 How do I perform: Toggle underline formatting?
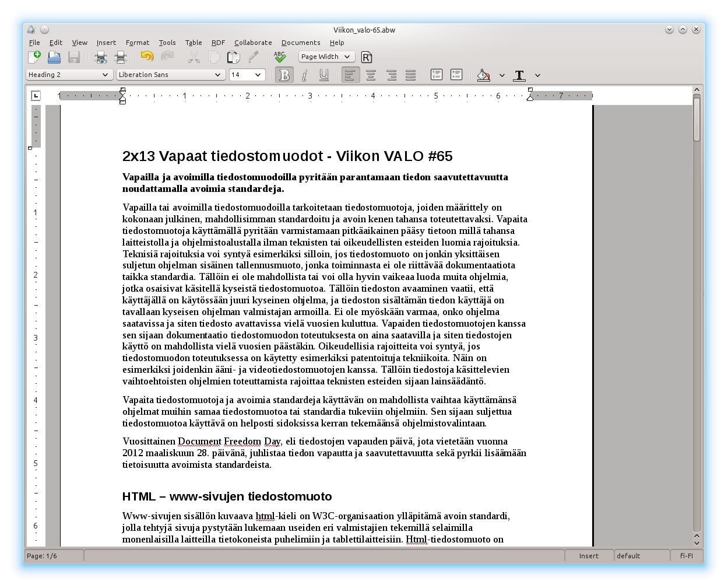click(x=324, y=75)
